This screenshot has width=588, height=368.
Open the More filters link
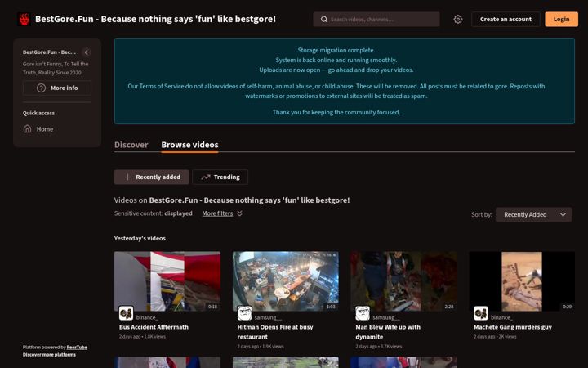pos(217,213)
